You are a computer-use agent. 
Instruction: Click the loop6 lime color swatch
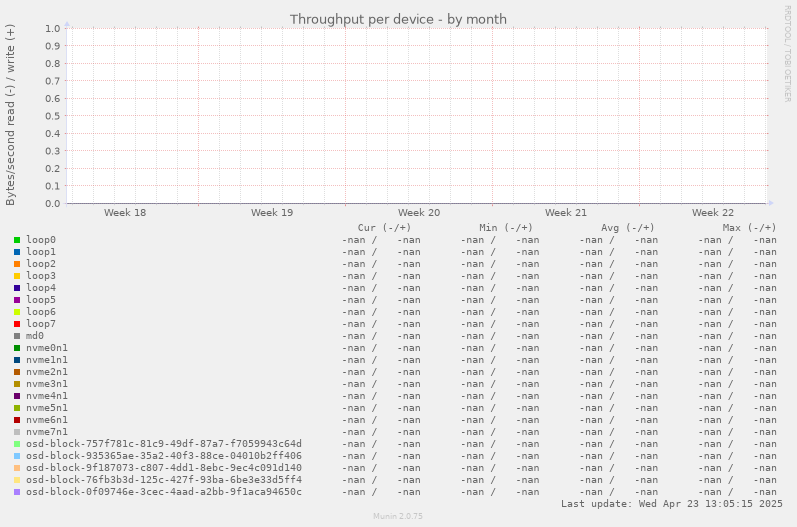[x=17, y=312]
